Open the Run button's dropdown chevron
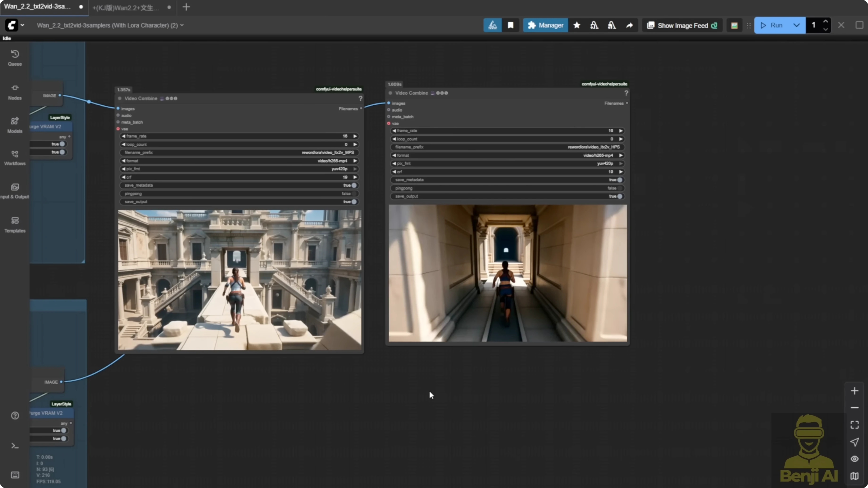The image size is (868, 488). [x=797, y=25]
